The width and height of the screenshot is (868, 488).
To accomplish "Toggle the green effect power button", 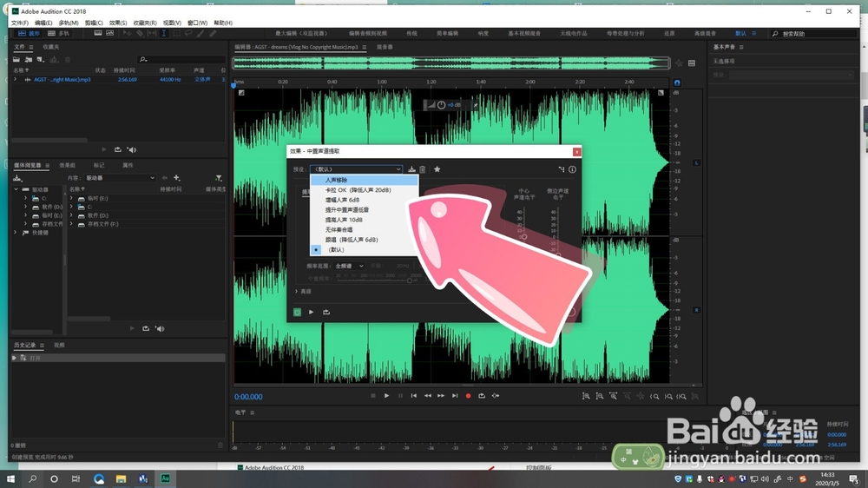I will pyautogui.click(x=297, y=313).
